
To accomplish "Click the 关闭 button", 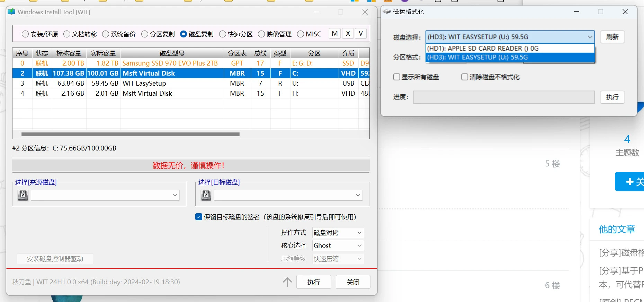I will 353,282.
